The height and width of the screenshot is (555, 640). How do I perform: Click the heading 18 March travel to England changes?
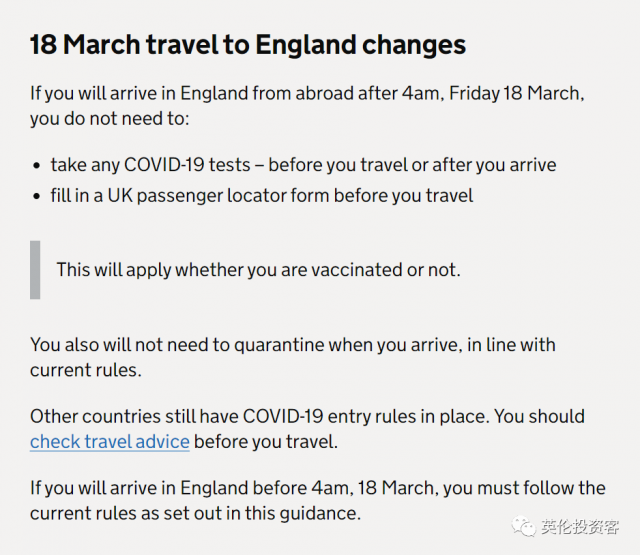click(248, 44)
